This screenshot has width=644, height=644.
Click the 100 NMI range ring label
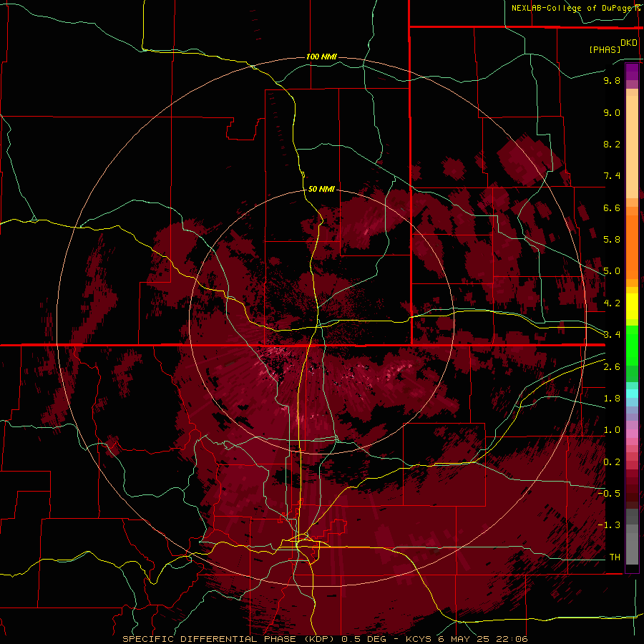tap(321, 57)
